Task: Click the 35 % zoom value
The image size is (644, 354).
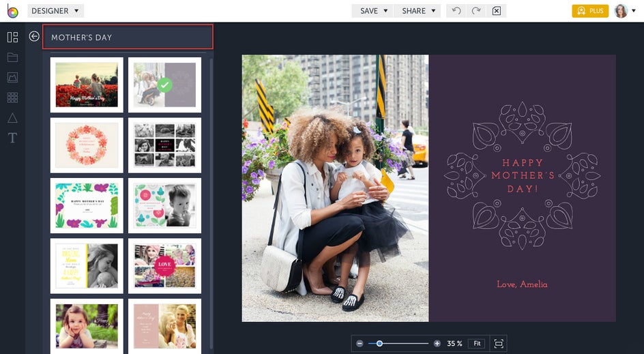Action: pyautogui.click(x=454, y=343)
